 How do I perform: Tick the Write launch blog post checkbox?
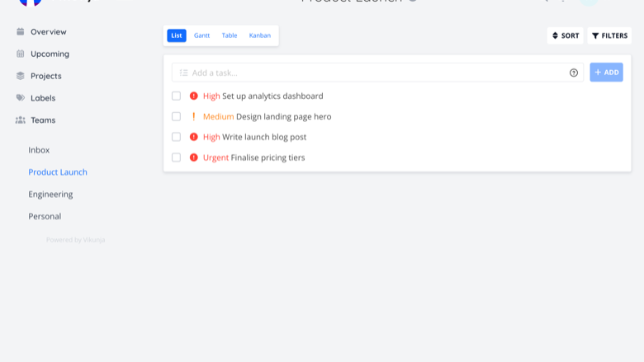point(176,137)
